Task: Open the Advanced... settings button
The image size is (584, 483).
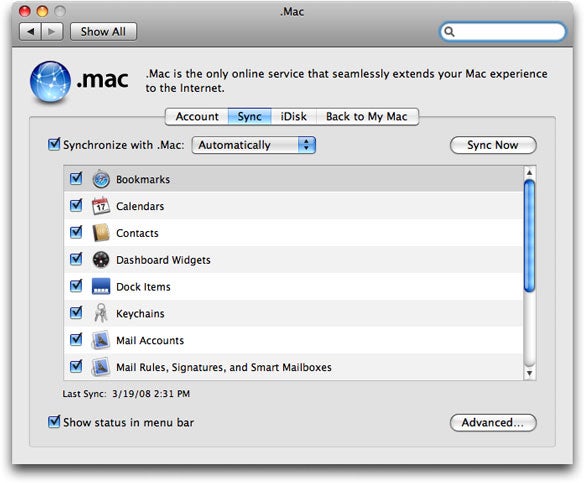Action: click(493, 422)
